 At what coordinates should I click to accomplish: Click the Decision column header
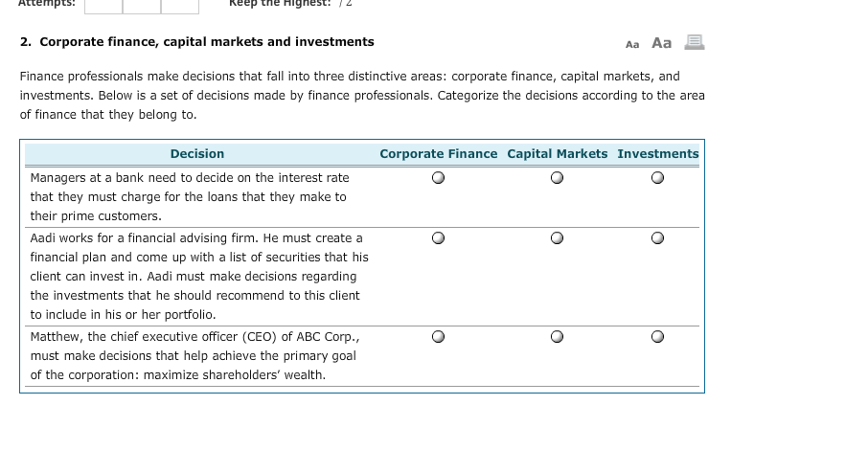196,154
